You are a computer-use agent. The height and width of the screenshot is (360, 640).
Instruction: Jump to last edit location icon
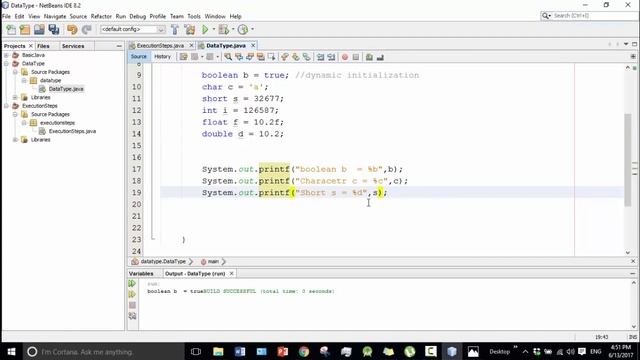pos(184,57)
